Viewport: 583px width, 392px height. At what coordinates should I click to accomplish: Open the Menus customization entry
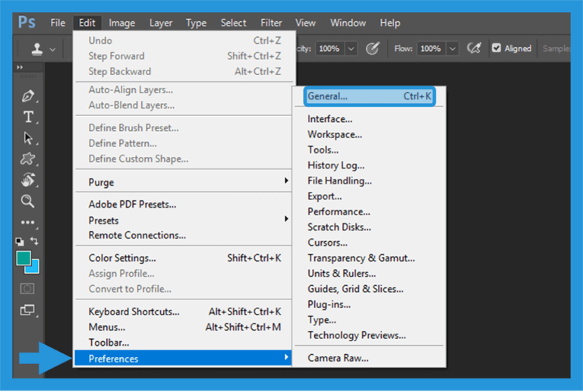[183, 327]
